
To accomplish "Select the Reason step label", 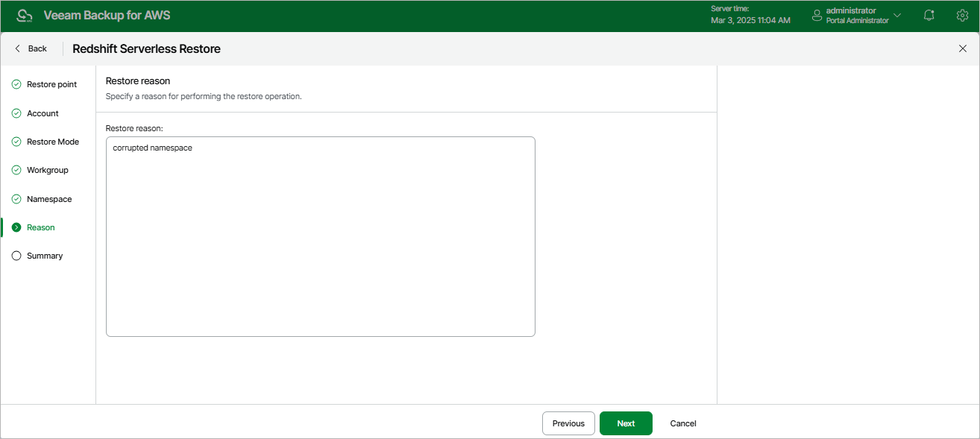I will point(41,227).
